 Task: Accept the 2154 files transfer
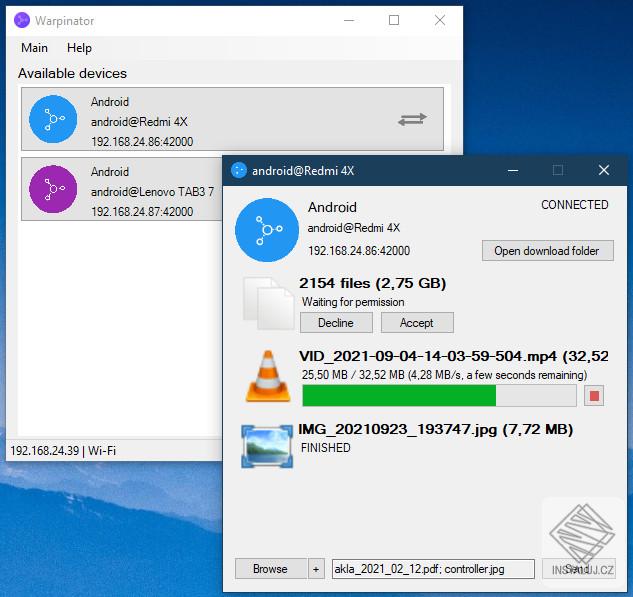click(417, 323)
